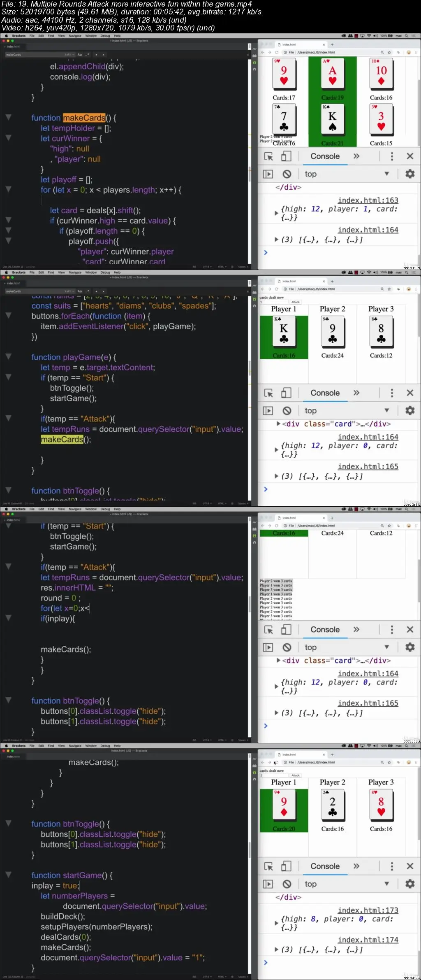Open DevTools three-dot menu in the second frame
This screenshot has height=980, width=421.
tap(392, 393)
